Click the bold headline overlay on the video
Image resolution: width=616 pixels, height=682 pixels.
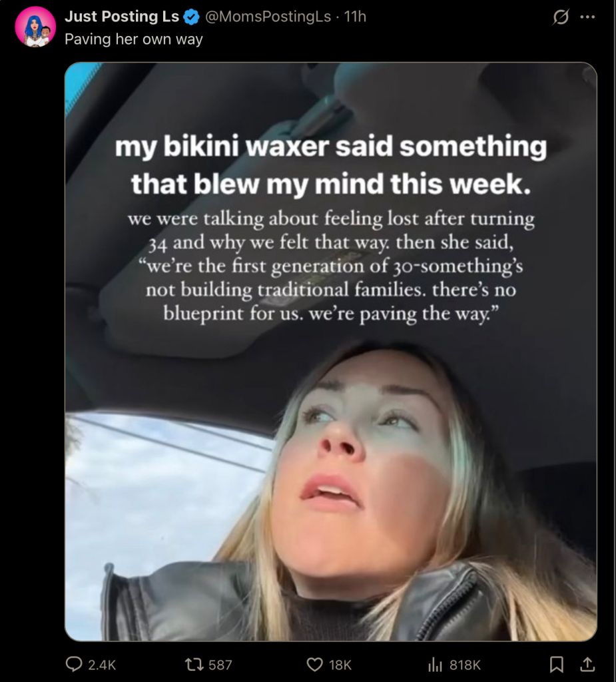pyautogui.click(x=330, y=165)
